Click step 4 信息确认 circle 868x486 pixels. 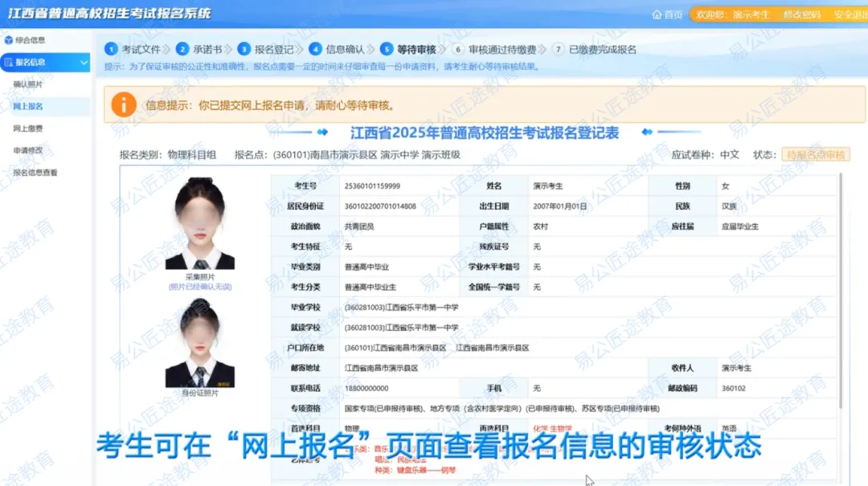pos(315,49)
